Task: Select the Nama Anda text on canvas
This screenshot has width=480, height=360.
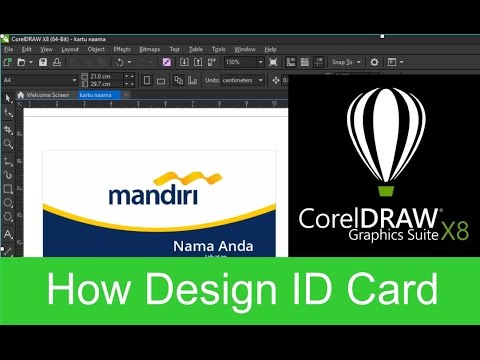Action: point(213,246)
